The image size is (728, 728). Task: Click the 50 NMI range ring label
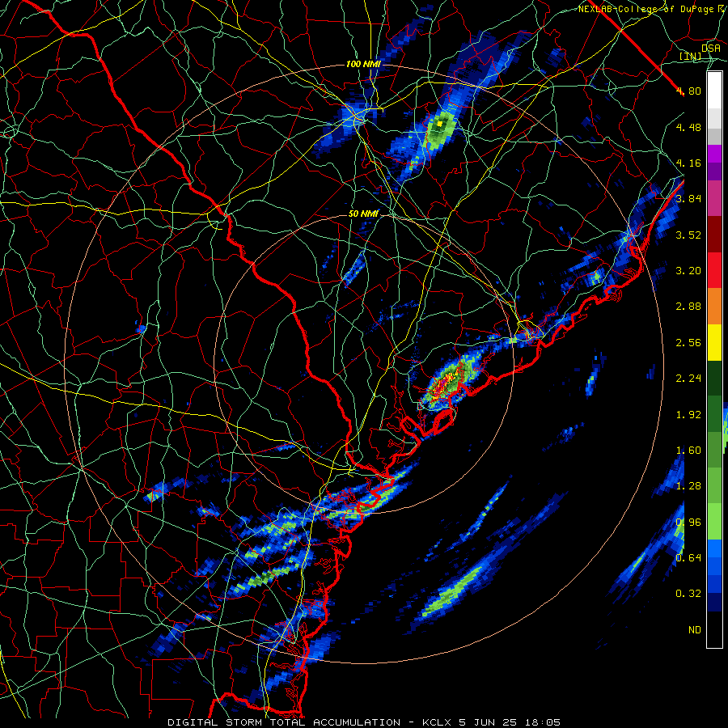click(363, 214)
